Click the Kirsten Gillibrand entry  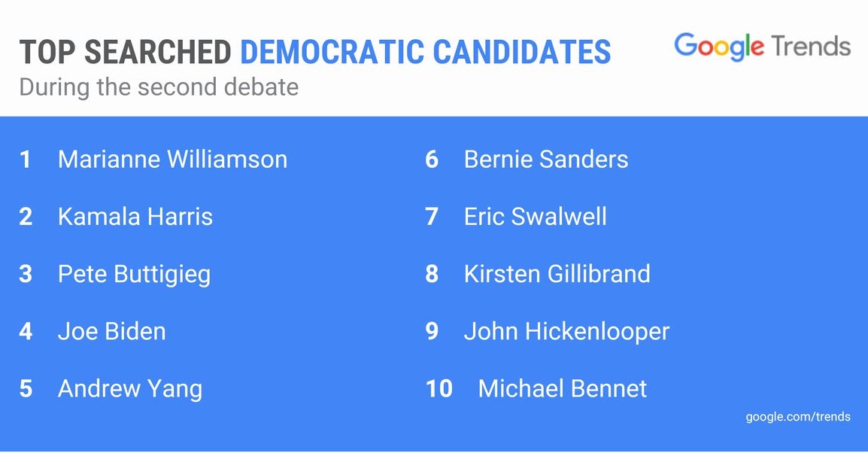point(557,274)
